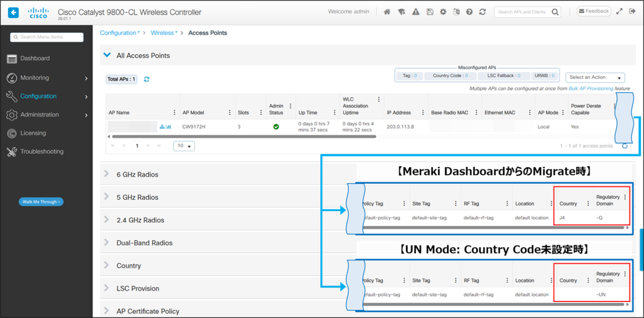Click the IP address 203.0.113.8

(x=400, y=127)
